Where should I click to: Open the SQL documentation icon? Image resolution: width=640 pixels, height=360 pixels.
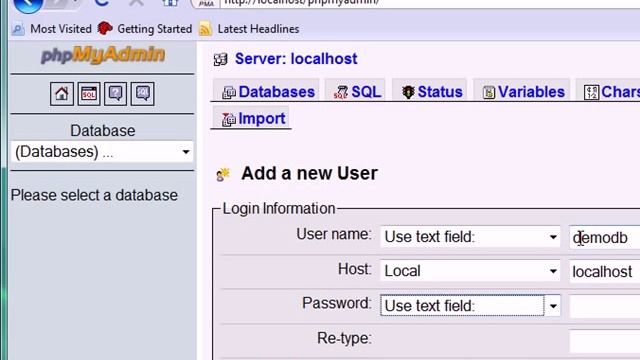coord(142,94)
